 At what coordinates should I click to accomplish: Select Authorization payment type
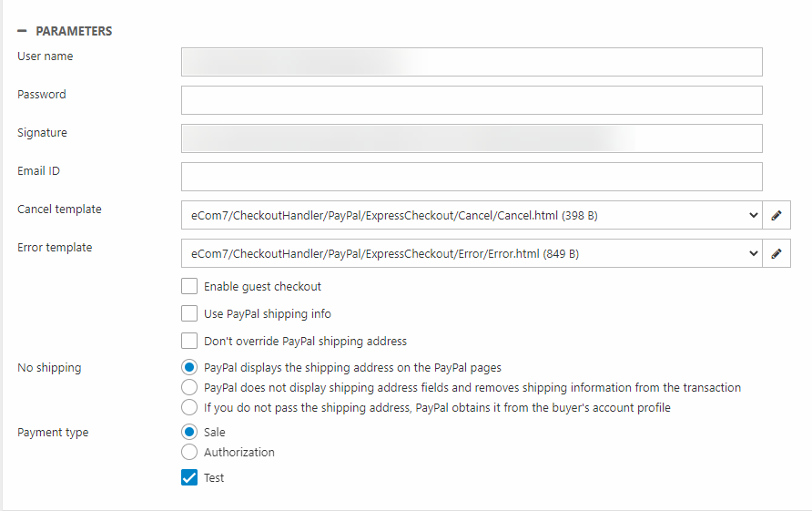(x=189, y=452)
